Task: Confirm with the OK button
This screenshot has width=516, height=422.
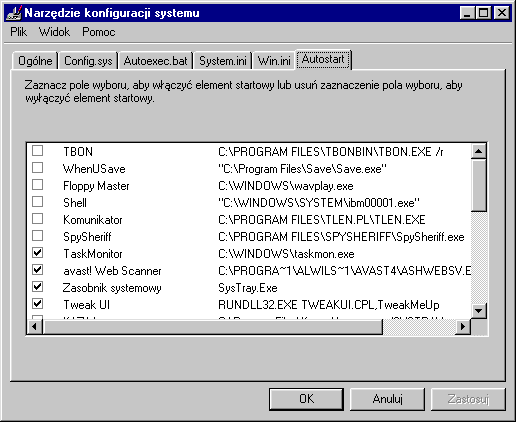Action: [x=306, y=399]
